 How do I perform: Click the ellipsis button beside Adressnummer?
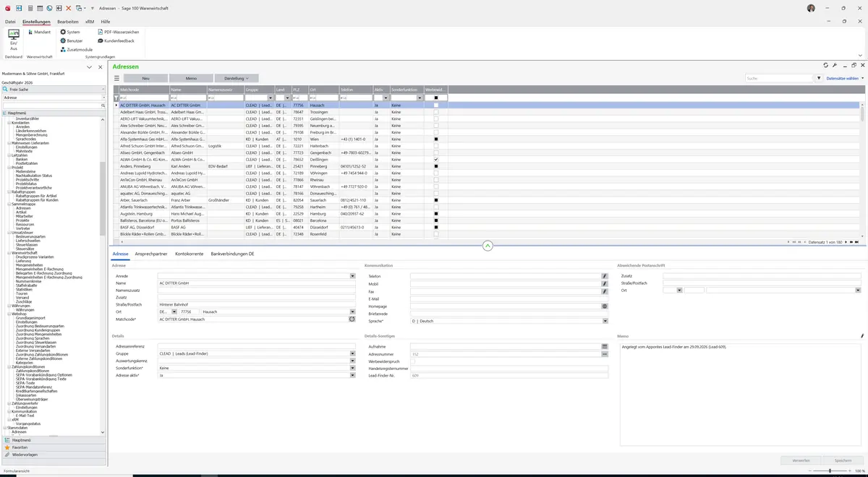605,354
